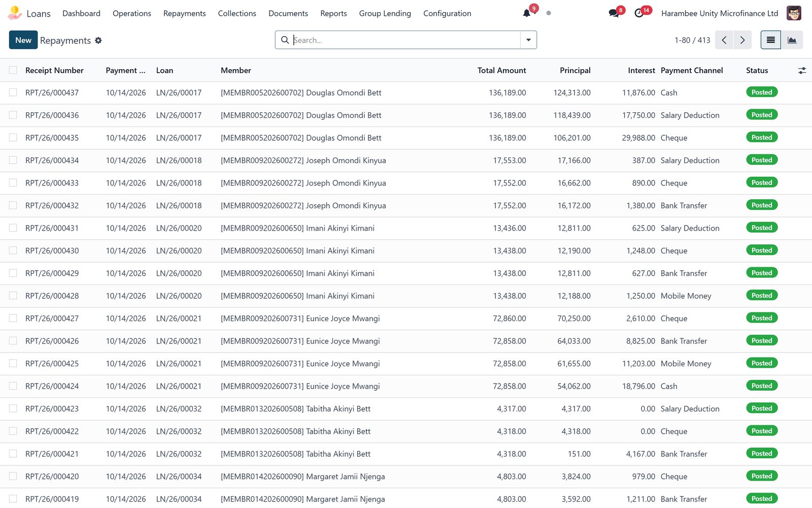Go to previous page of records
This screenshot has width=812, height=508.
click(724, 40)
